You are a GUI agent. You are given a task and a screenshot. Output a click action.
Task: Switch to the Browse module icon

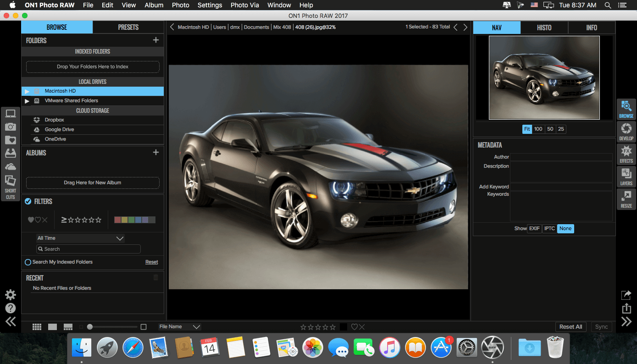[626, 109]
